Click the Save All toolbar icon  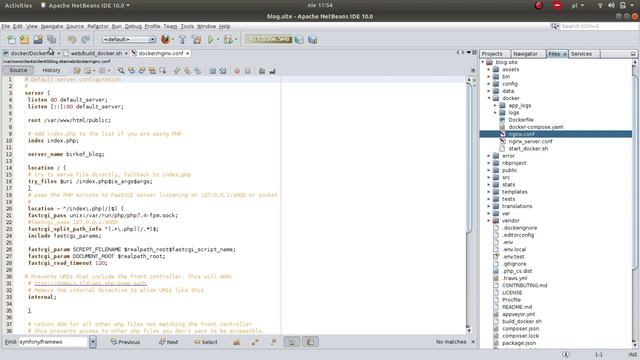(51, 40)
